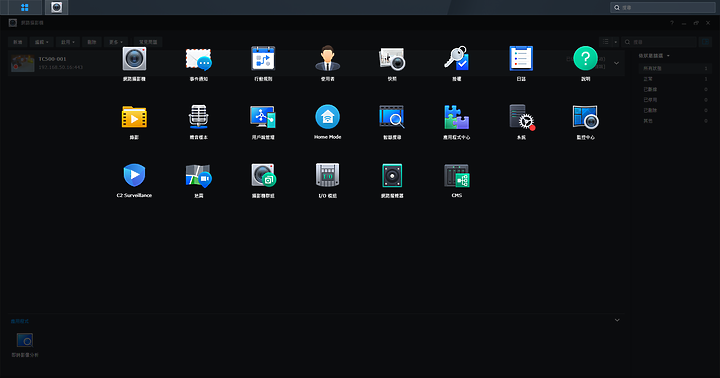Viewport: 720px width, 378px height.
Task: Open the I/O module (I/O 模組) icon
Action: (x=327, y=175)
